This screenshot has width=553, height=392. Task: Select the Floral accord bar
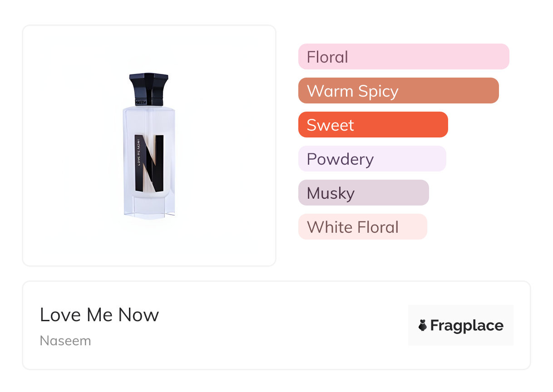tap(403, 57)
